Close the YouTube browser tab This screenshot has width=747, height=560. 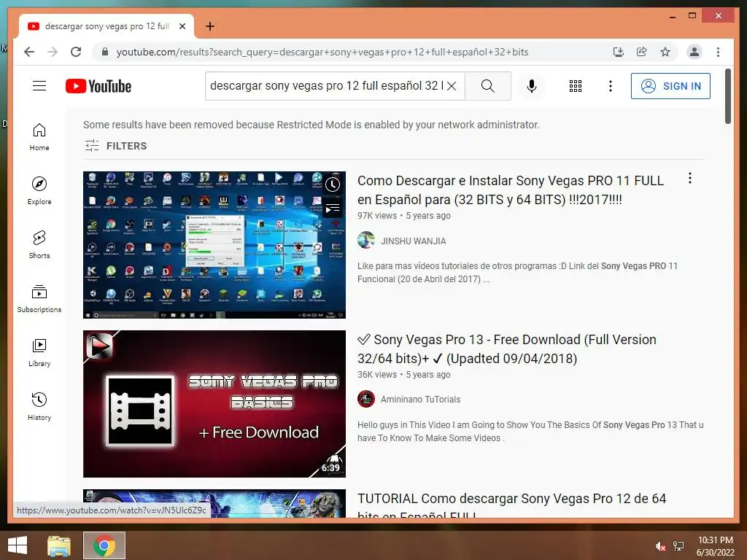click(x=182, y=26)
